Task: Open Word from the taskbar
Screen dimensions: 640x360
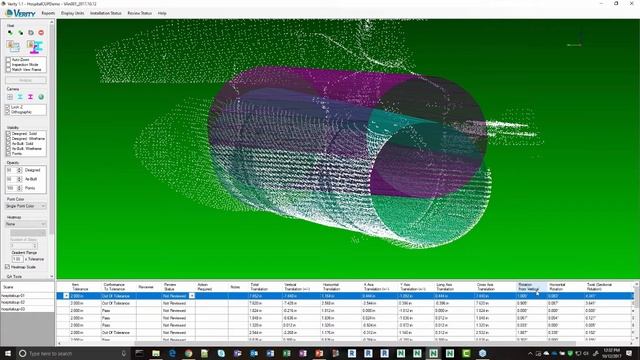Action: click(x=270, y=353)
